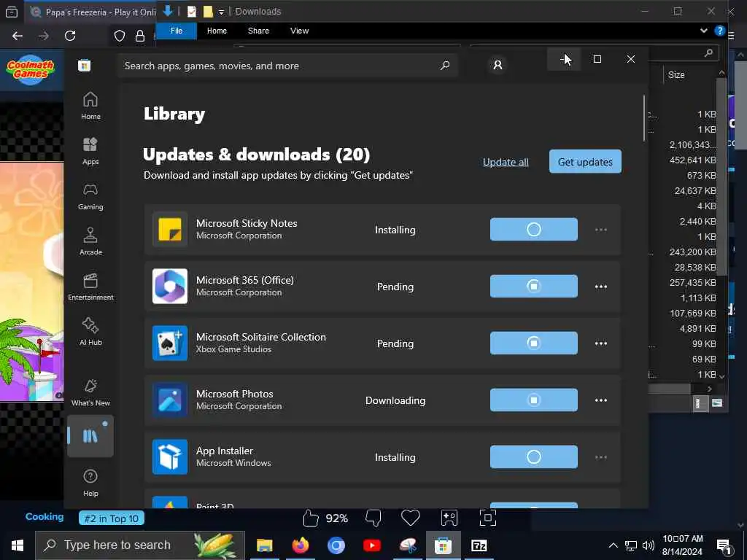Open the notification center
This screenshot has height=560, width=747.
coord(724,545)
